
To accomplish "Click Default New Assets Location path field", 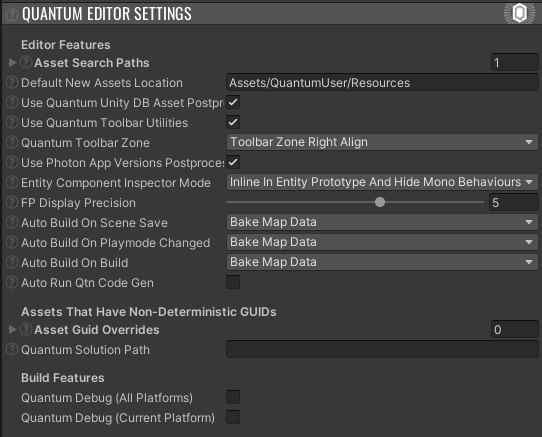I will [x=382, y=83].
